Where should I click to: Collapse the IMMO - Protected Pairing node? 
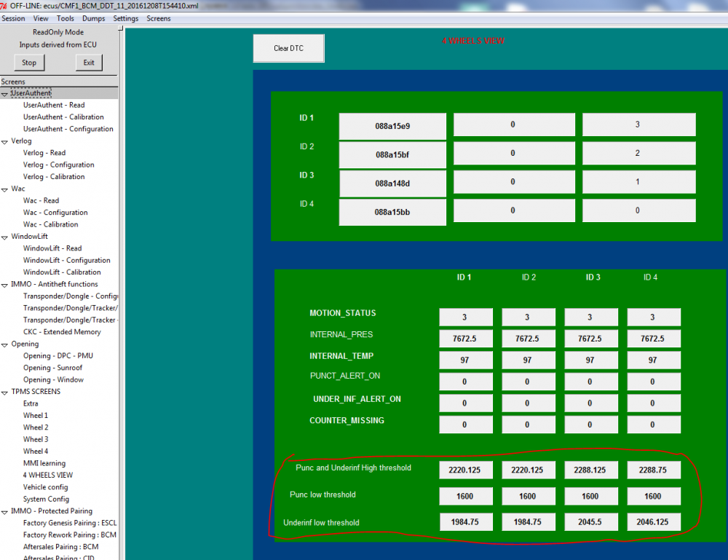tap(4, 512)
